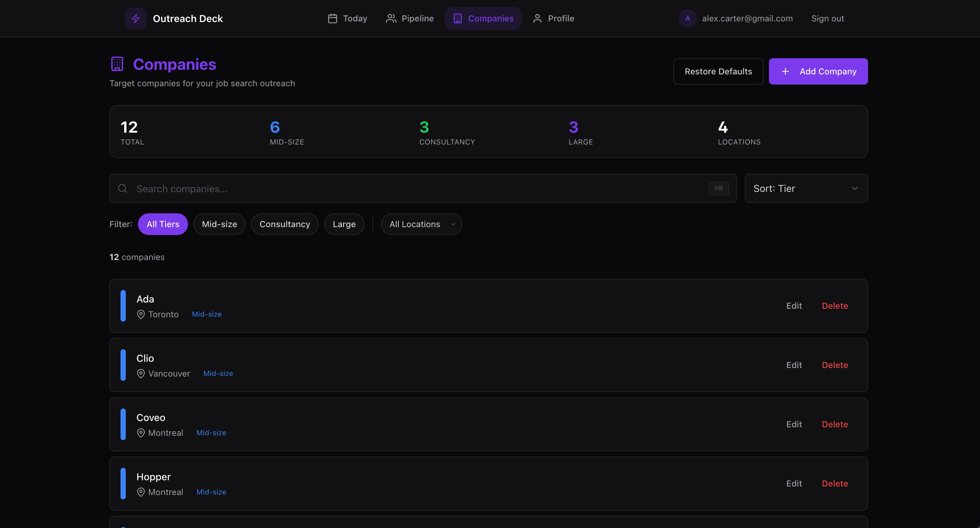Click the Target companies subtitle text
Viewport: 980px width, 528px height.
(x=202, y=83)
